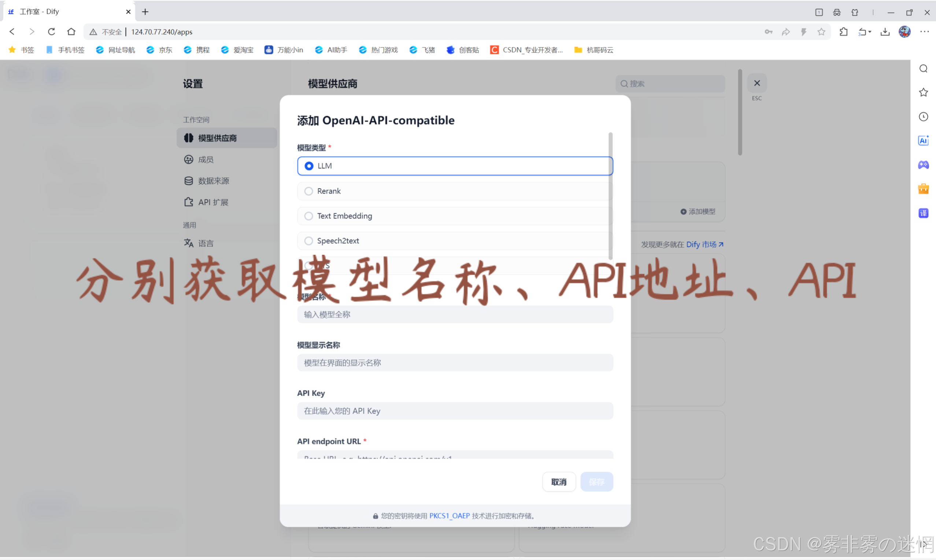Open the PKCS1_OAEP link

point(449,516)
